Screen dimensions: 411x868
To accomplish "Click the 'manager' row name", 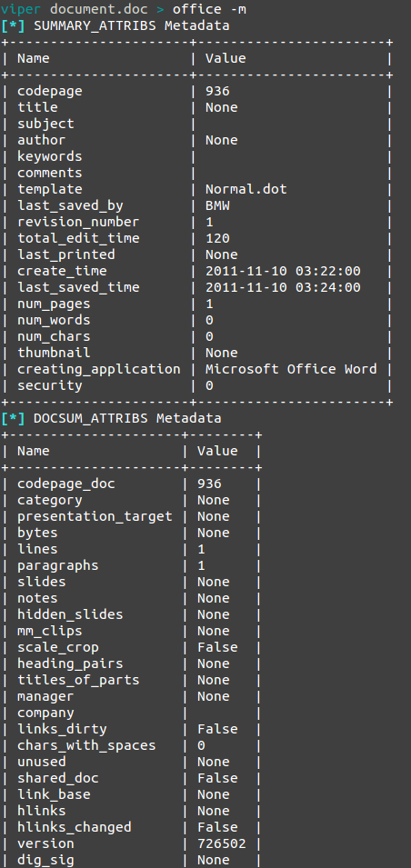I will (46, 696).
